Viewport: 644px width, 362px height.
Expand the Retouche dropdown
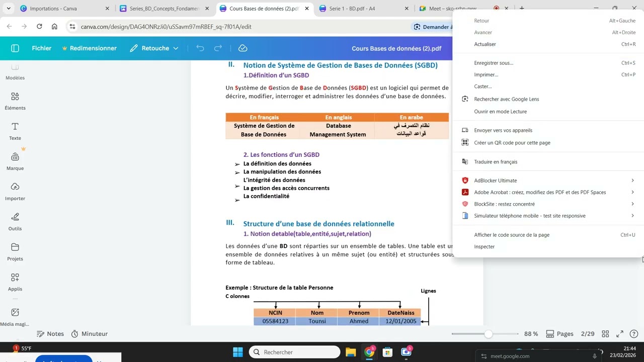[x=154, y=48]
